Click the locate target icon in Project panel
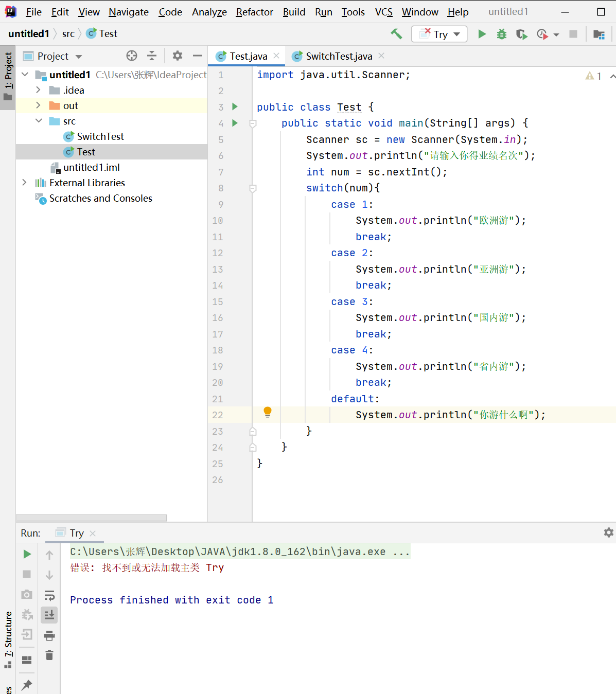This screenshot has height=694, width=616. (132, 56)
